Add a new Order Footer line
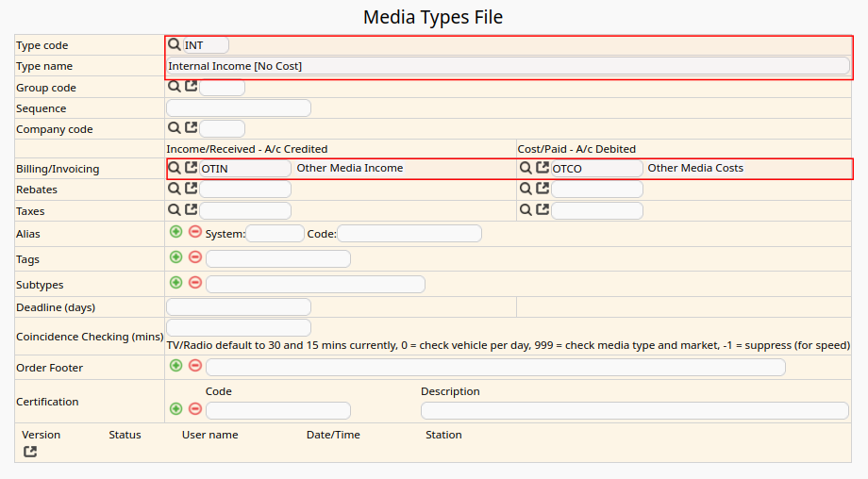This screenshot has height=479, width=868. click(175, 366)
